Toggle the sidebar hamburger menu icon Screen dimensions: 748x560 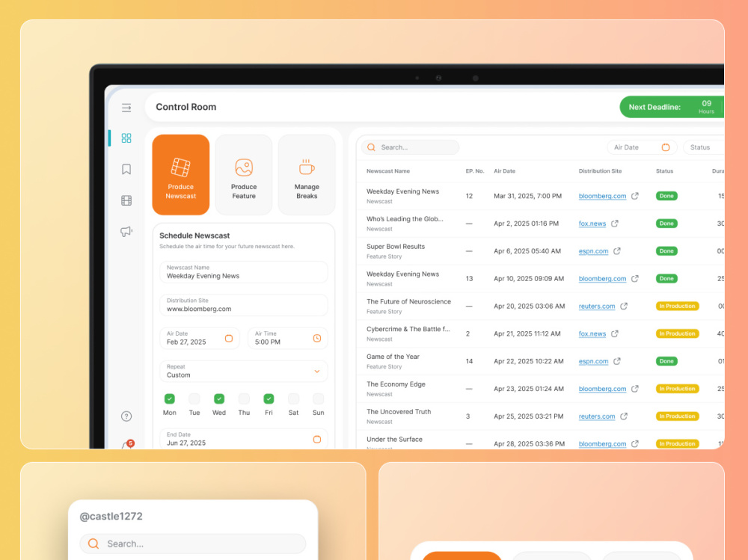pyautogui.click(x=126, y=108)
